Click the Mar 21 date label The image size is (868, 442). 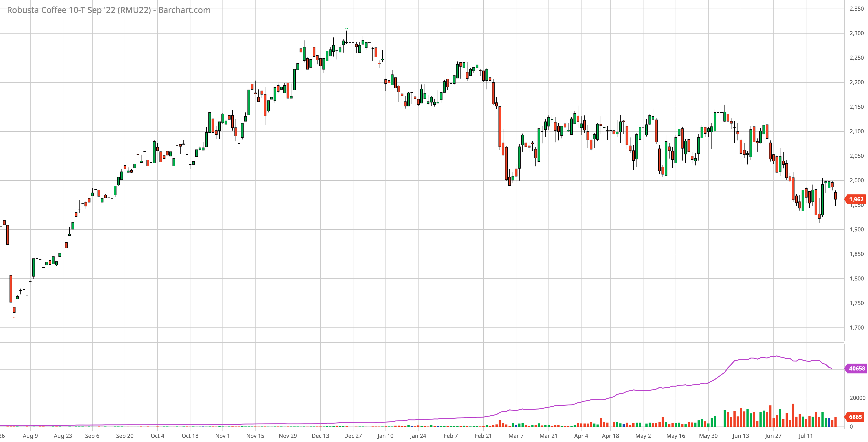[549, 436]
